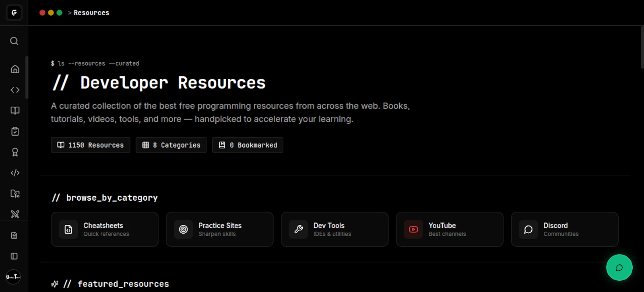Open the award ribbon sidebar icon
Image resolution: width=644 pixels, height=292 pixels.
pos(15,152)
